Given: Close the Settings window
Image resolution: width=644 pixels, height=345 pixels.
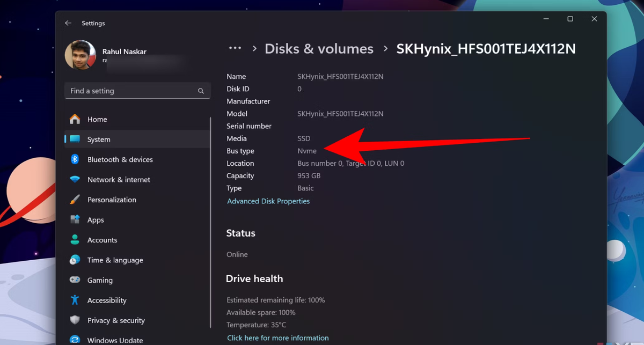Looking at the screenshot, I should 594,19.
